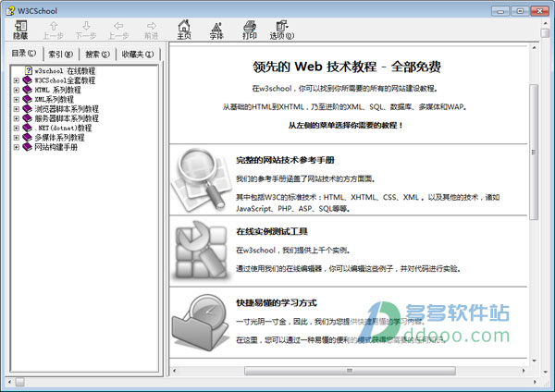The image size is (555, 392).
Task: Click the window's bottom scrollbar right arrow
Action: pos(535,382)
